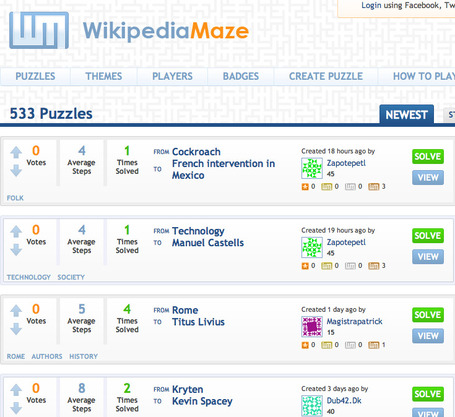View the Rome to Titus Livius puzzle
The width and height of the screenshot is (455, 417).
point(428,336)
